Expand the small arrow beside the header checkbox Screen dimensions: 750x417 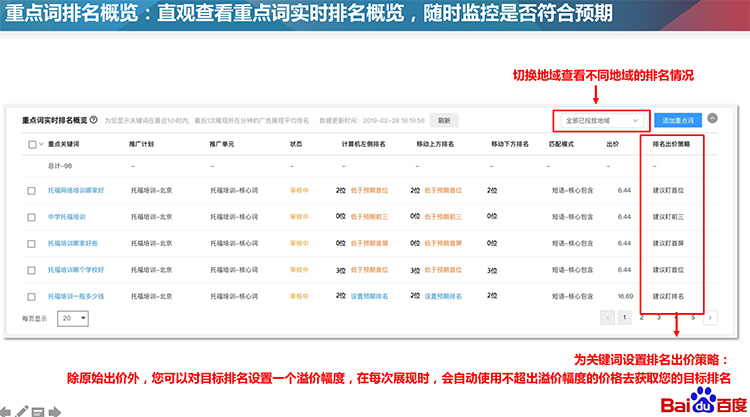[x=42, y=144]
